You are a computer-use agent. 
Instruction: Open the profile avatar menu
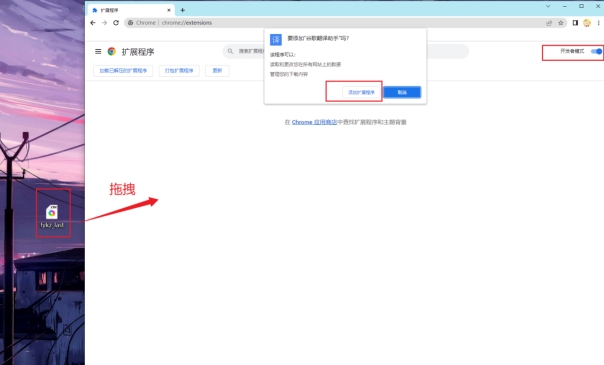pyautogui.click(x=587, y=23)
